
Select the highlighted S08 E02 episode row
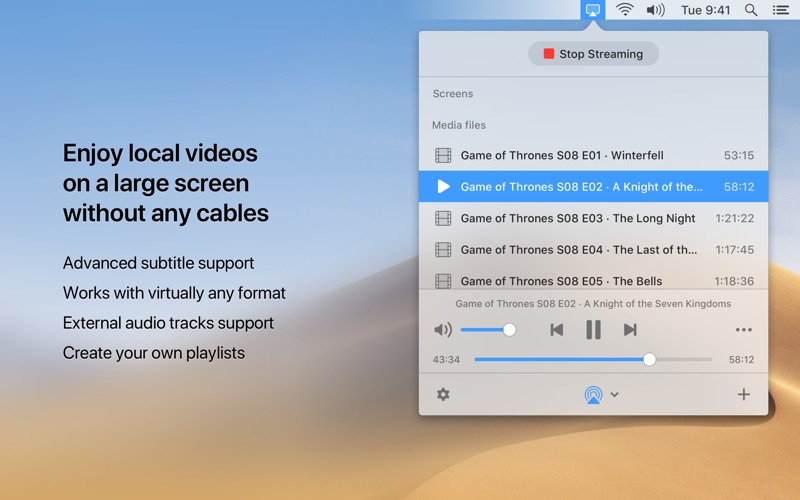(593, 187)
